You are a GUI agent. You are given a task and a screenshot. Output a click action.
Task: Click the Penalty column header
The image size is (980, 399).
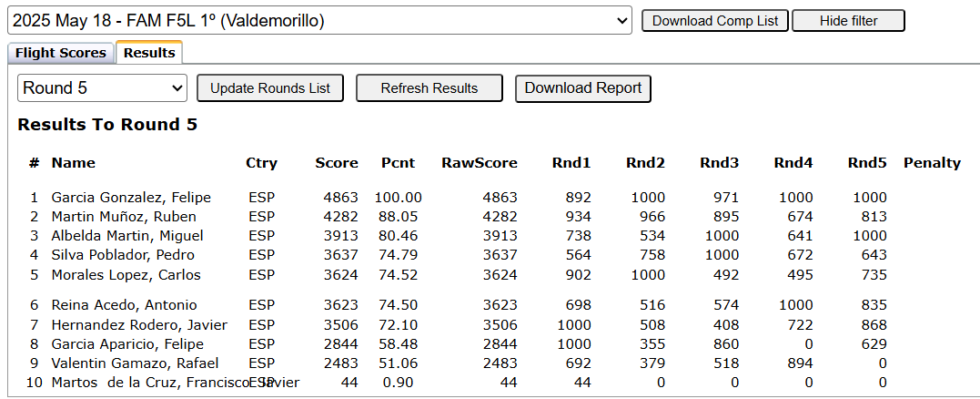(x=932, y=163)
